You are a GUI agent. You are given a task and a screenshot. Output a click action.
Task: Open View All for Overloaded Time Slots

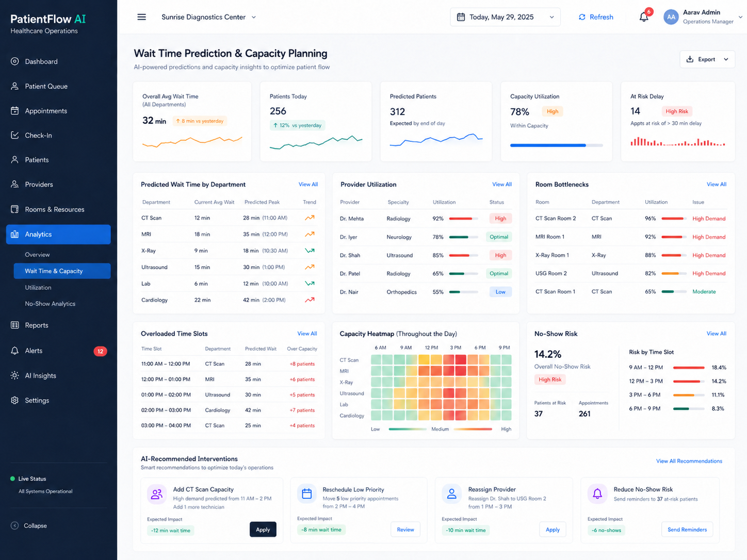(307, 334)
